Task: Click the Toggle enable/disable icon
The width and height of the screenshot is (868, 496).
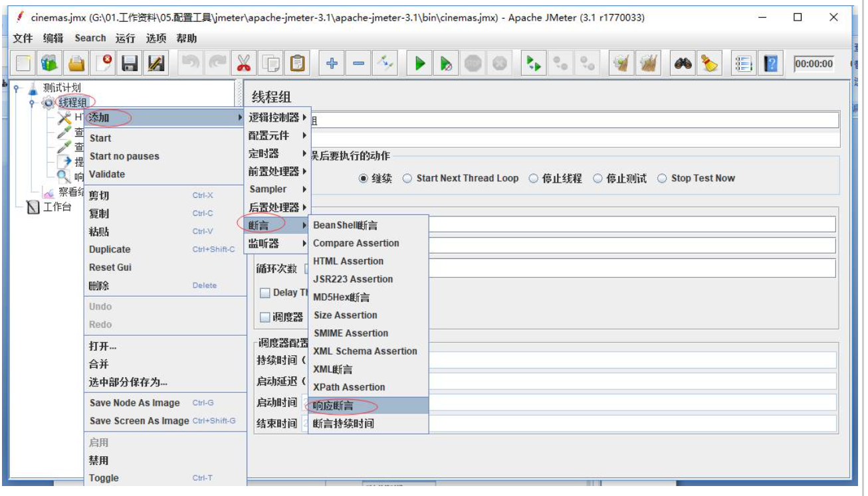Action: [385, 64]
